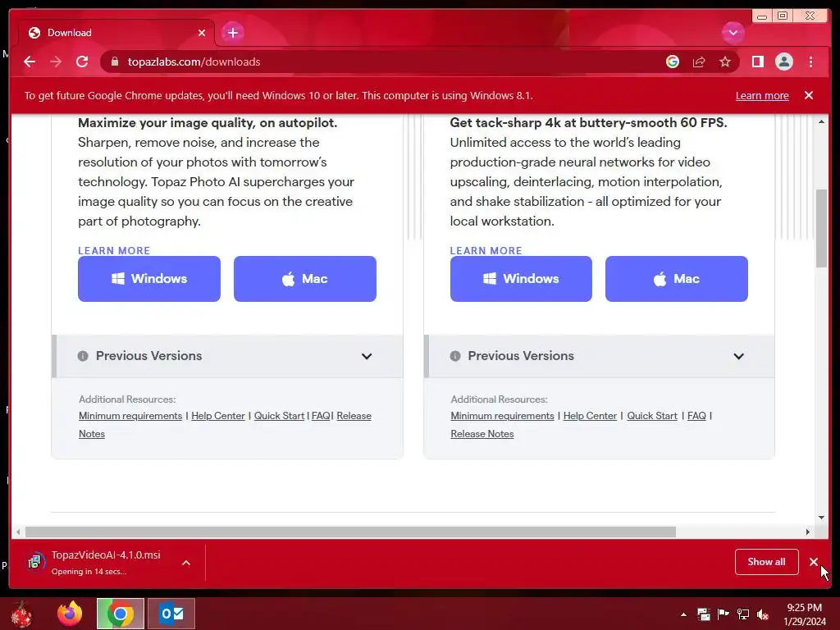The width and height of the screenshot is (840, 630).
Task: Click the horizontal scrollbar thumb
Action: click(x=351, y=532)
